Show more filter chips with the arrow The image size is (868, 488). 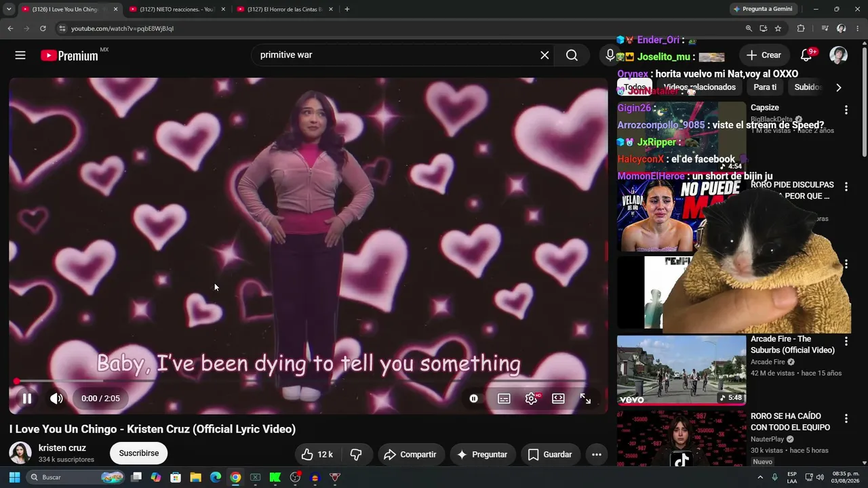point(839,87)
